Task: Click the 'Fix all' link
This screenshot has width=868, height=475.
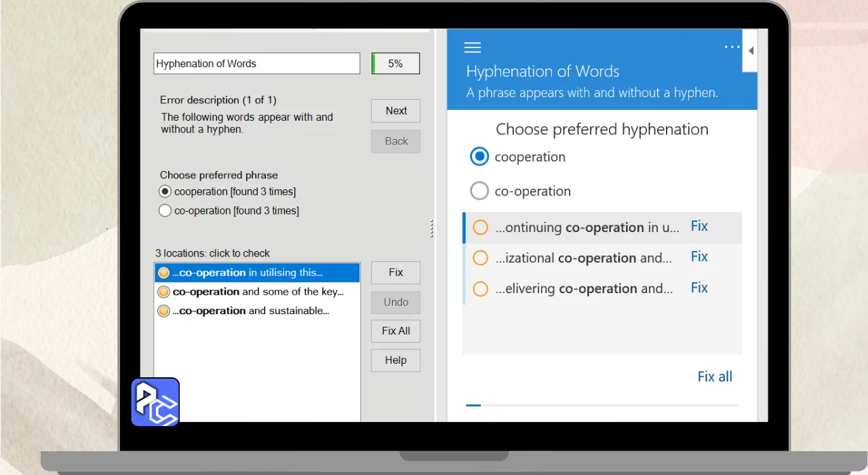Action: (715, 377)
